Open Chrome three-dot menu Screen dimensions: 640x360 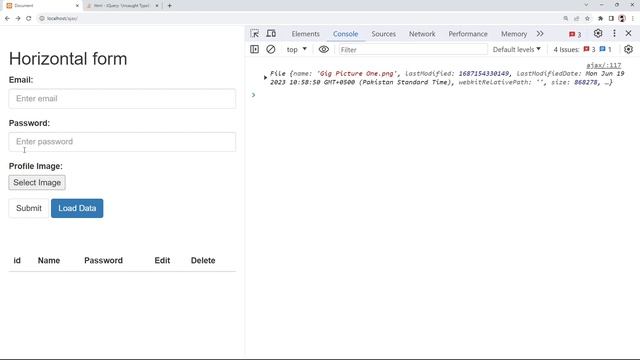pyautogui.click(x=633, y=18)
